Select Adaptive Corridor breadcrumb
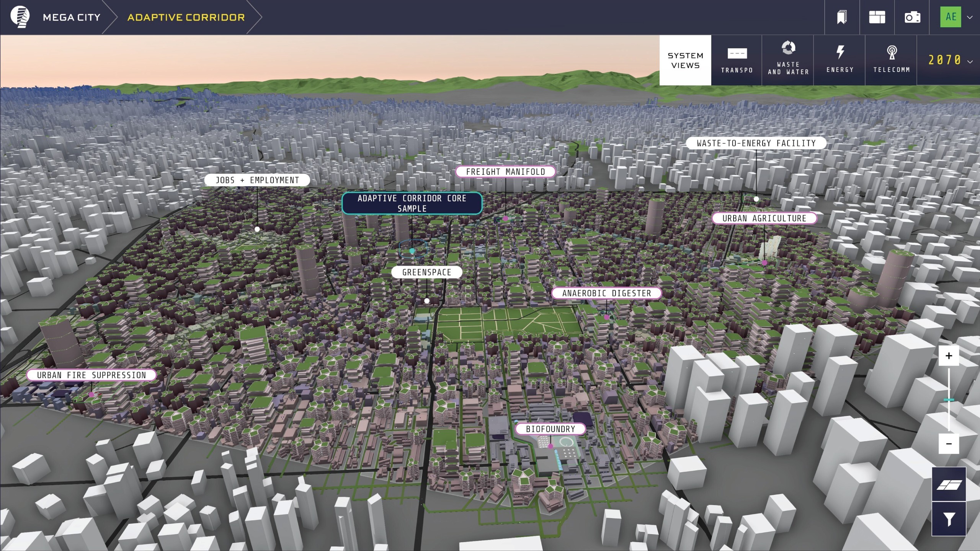Screen dimensions: 980x551 [x=186, y=17]
